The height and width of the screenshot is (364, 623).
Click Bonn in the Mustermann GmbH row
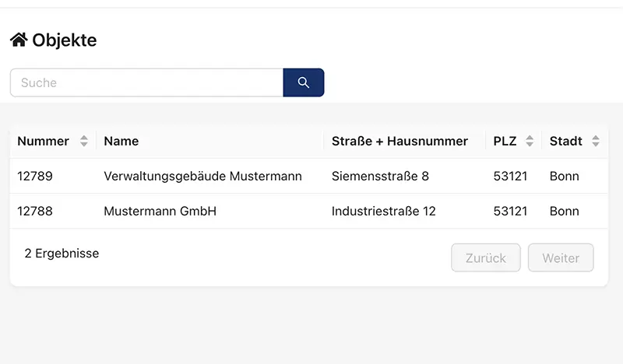[564, 212]
